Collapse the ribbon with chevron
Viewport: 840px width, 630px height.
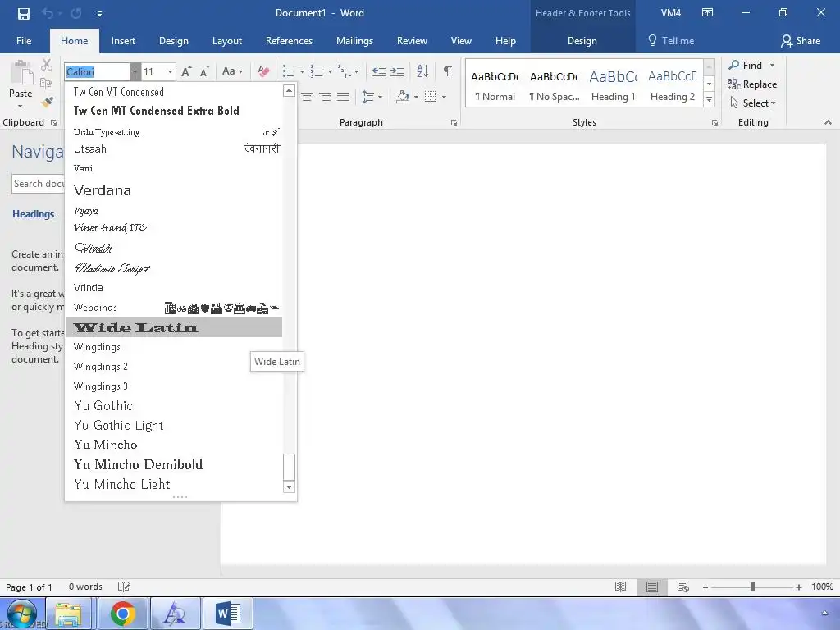pyautogui.click(x=828, y=123)
